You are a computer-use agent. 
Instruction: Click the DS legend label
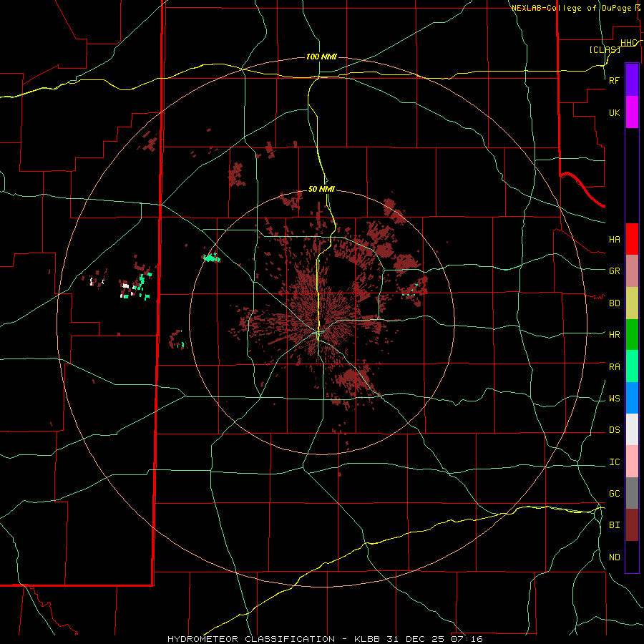pyautogui.click(x=615, y=430)
